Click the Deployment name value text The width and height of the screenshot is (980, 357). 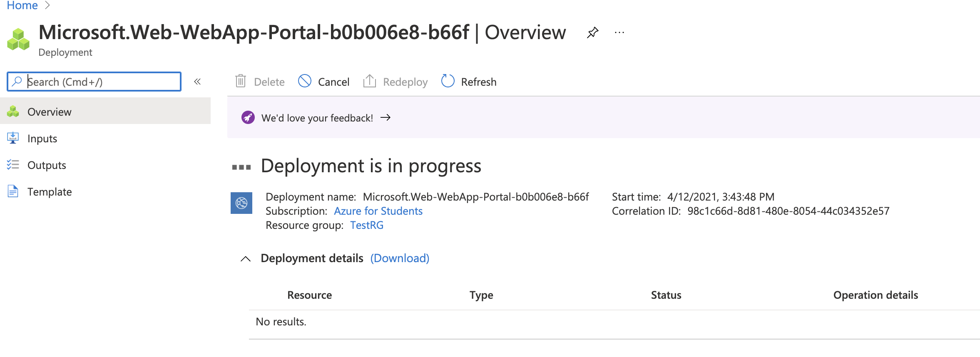(476, 197)
